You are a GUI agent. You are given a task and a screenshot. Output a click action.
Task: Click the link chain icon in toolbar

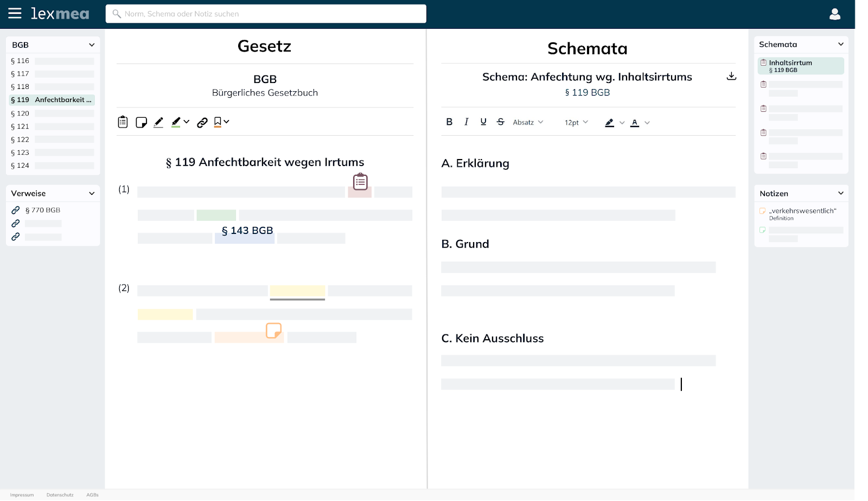[202, 122]
